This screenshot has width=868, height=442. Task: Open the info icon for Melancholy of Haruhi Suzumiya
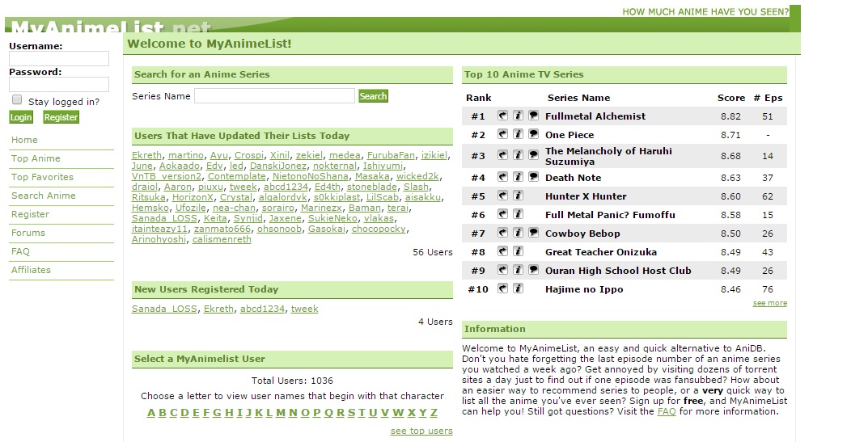pyautogui.click(x=519, y=155)
